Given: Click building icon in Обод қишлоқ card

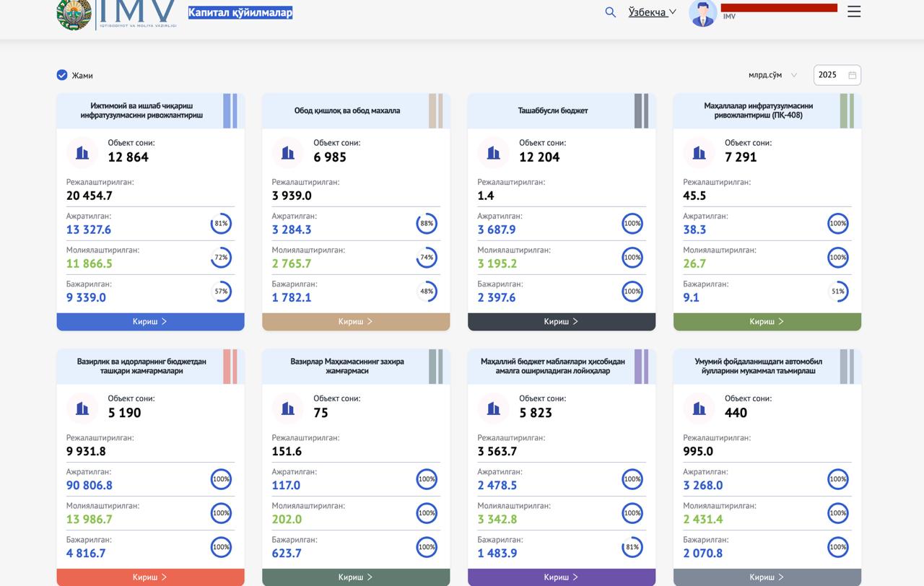Looking at the screenshot, I should [x=288, y=153].
